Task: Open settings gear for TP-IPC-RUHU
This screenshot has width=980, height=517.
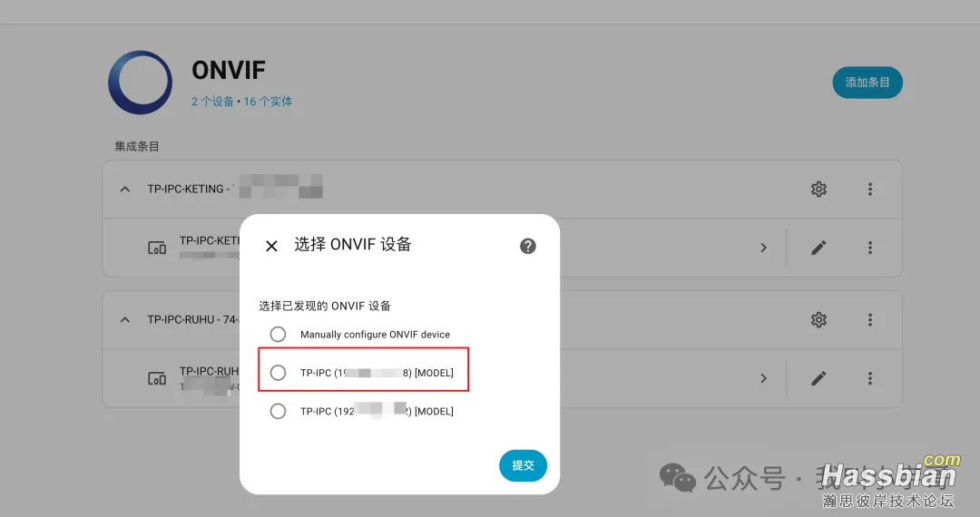Action: (x=818, y=319)
